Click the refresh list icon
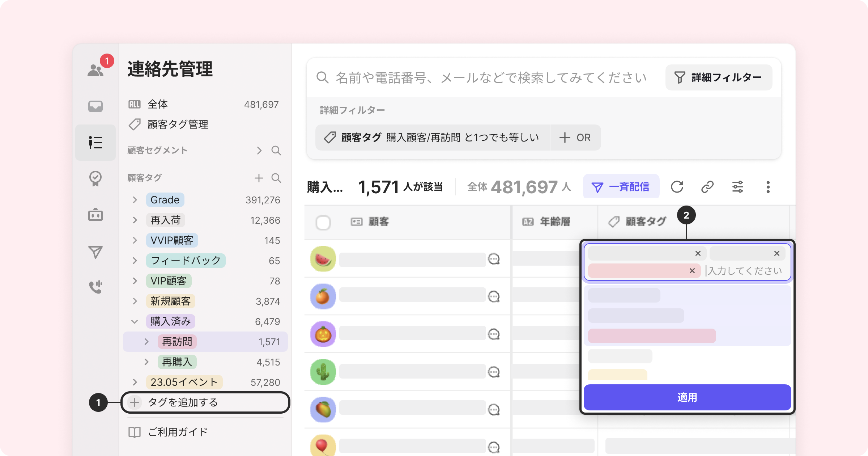Screen dimensions: 868x456 point(677,187)
